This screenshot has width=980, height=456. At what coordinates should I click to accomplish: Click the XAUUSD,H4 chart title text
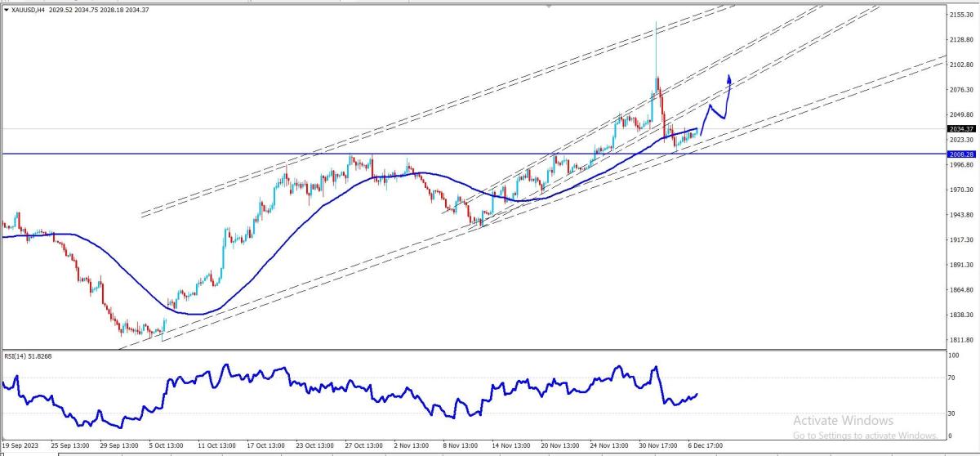tap(28, 9)
